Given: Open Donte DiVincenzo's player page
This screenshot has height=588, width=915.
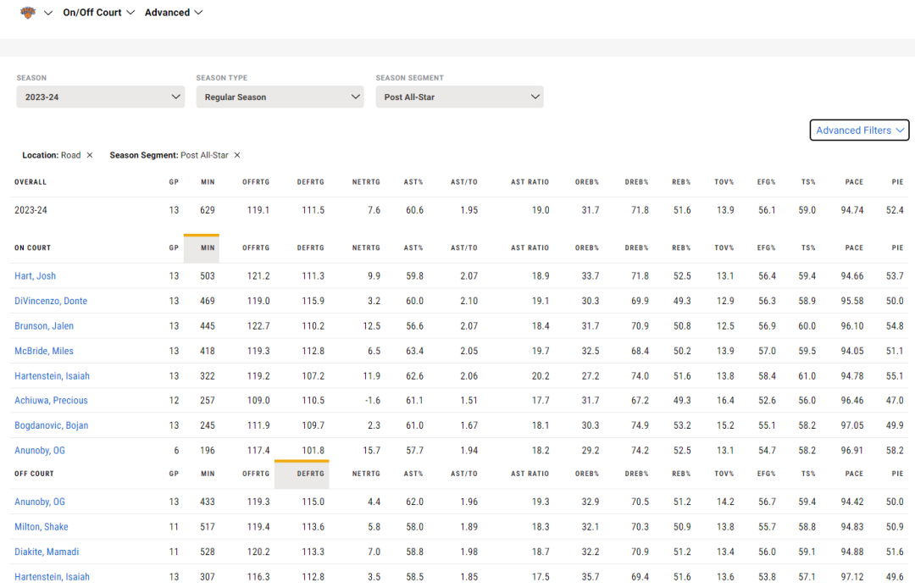Looking at the screenshot, I should [51, 301].
